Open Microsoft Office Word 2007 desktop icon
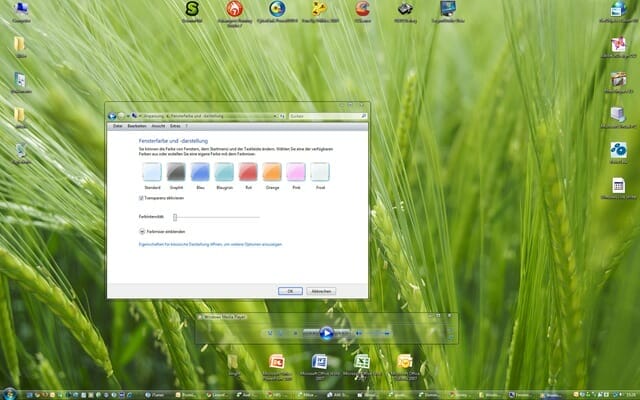640x400 pixels. (320, 362)
